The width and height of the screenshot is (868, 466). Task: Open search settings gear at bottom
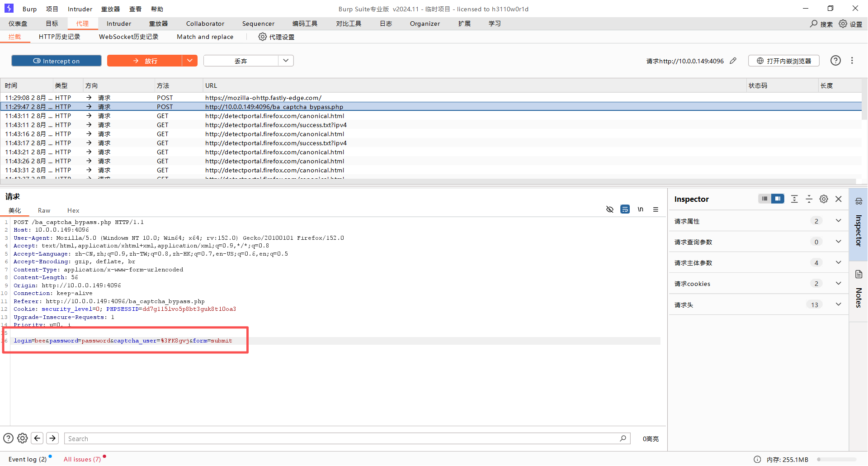[23, 438]
